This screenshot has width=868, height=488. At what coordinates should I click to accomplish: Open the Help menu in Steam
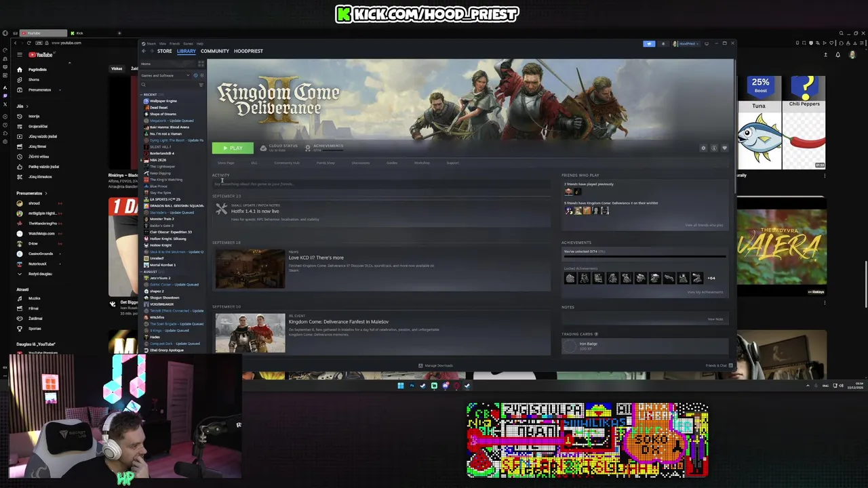pos(200,43)
